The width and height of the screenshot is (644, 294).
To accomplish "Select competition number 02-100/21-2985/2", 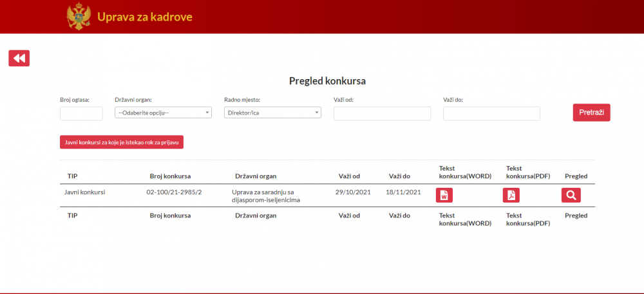I will click(x=174, y=192).
